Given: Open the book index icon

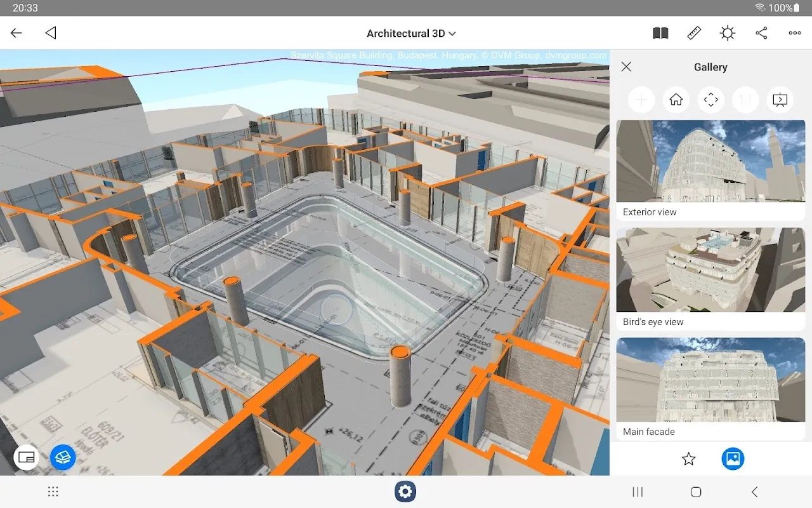Looking at the screenshot, I should (660, 34).
